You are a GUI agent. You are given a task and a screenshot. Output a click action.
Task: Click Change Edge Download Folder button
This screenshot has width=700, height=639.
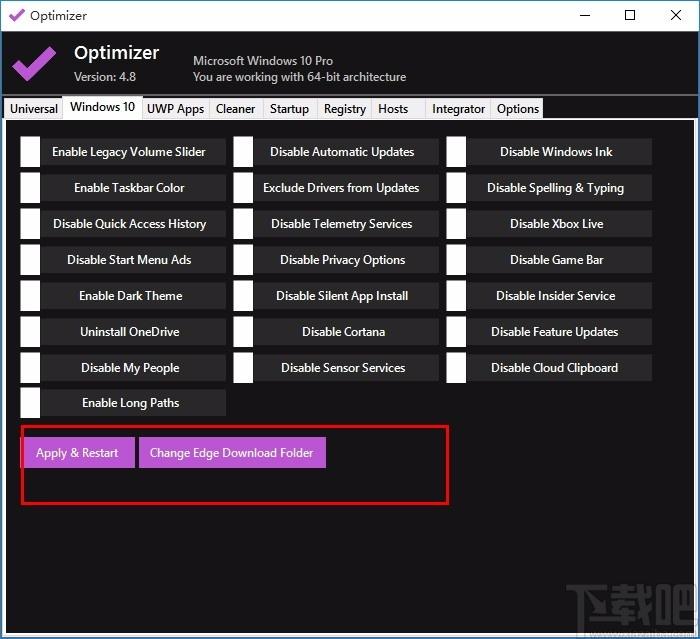click(232, 453)
